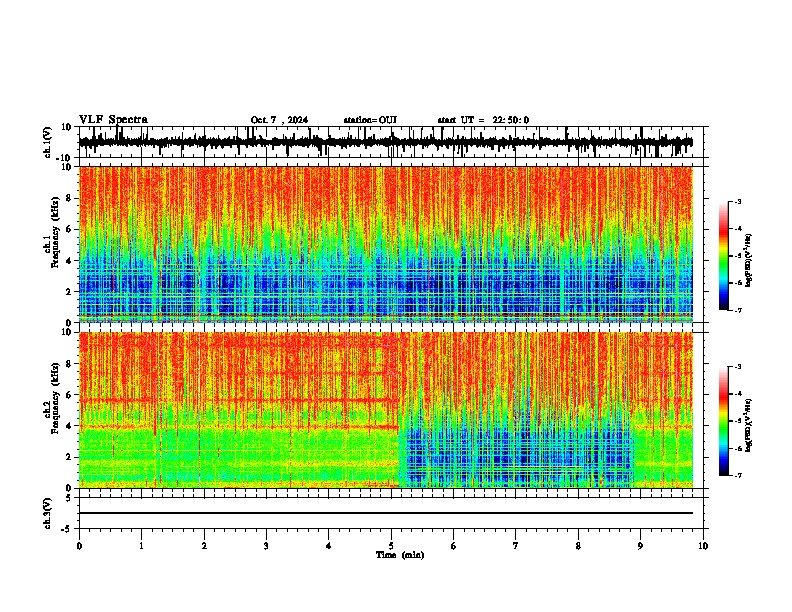Click the 'ch.3(V)' axis label
The width and height of the screenshot is (792, 612).
[48, 513]
